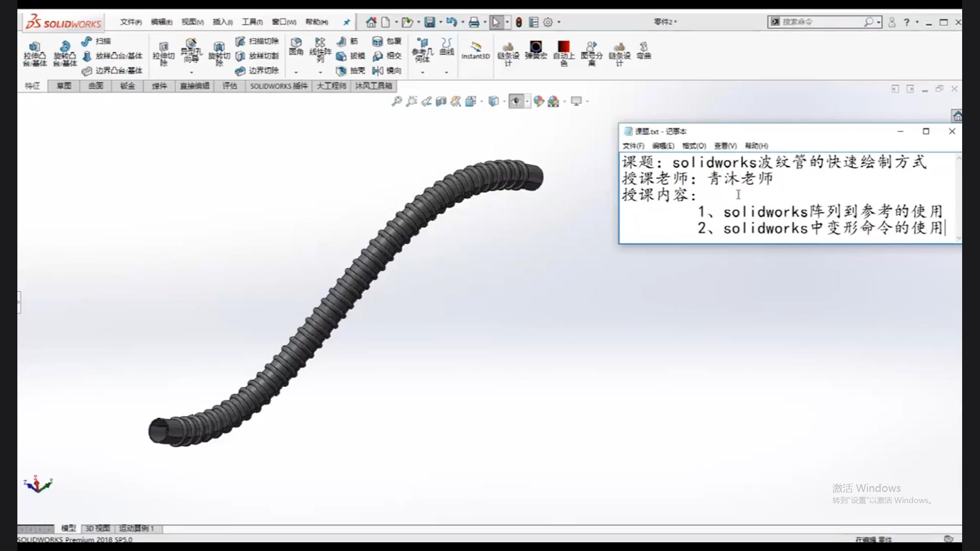This screenshot has width=980, height=551.
Task: Click the Section View icon
Action: click(x=441, y=101)
